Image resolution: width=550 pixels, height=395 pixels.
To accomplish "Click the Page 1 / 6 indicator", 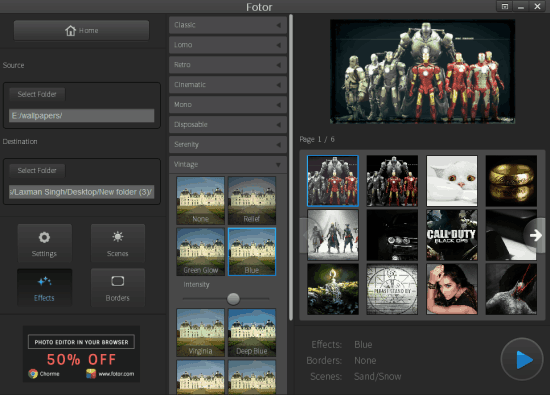I will click(x=317, y=139).
